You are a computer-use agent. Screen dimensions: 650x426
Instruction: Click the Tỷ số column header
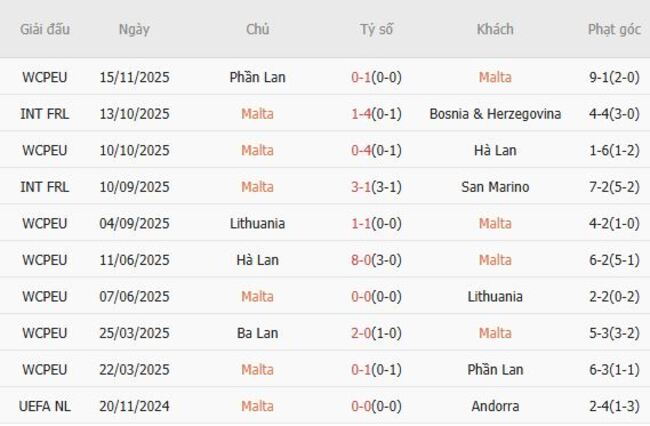pos(377,29)
